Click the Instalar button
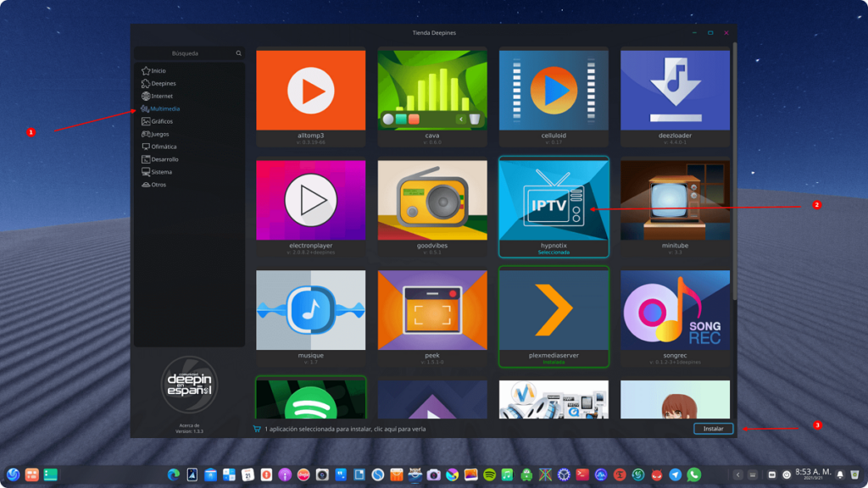 (x=713, y=429)
